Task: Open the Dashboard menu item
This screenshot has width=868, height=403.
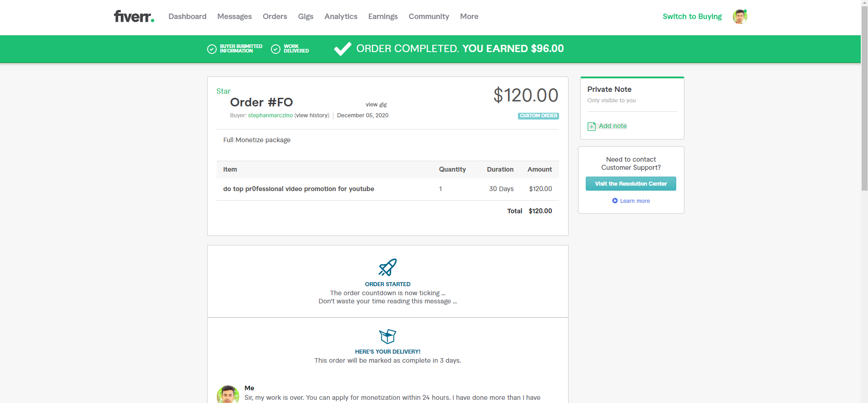Action: pyautogui.click(x=187, y=17)
